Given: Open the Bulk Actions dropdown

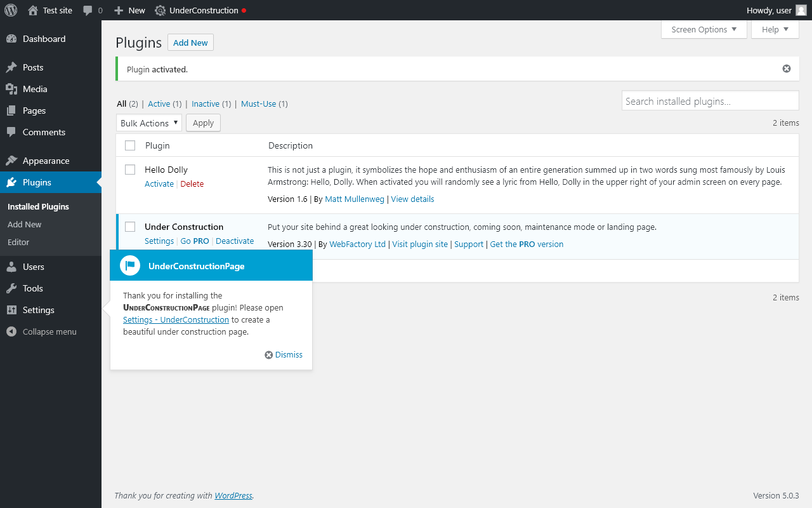Looking at the screenshot, I should point(149,123).
